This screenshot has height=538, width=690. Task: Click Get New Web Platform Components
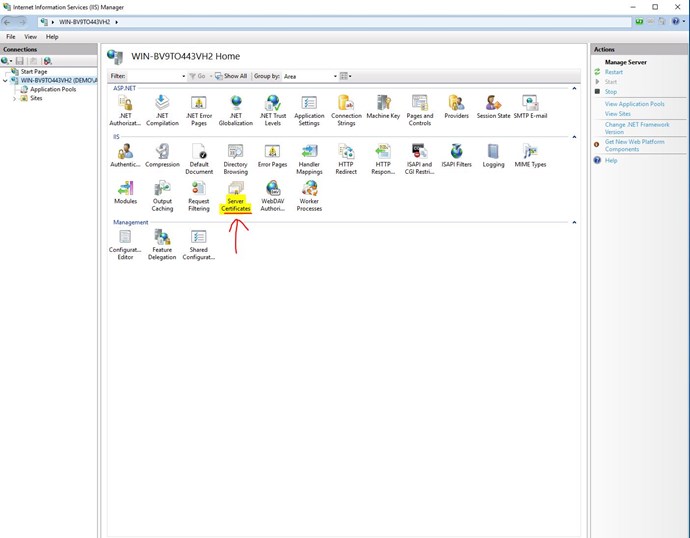pyautogui.click(x=635, y=145)
